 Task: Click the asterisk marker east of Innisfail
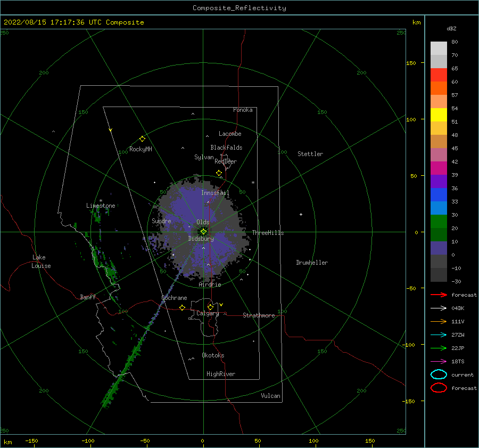253,183
